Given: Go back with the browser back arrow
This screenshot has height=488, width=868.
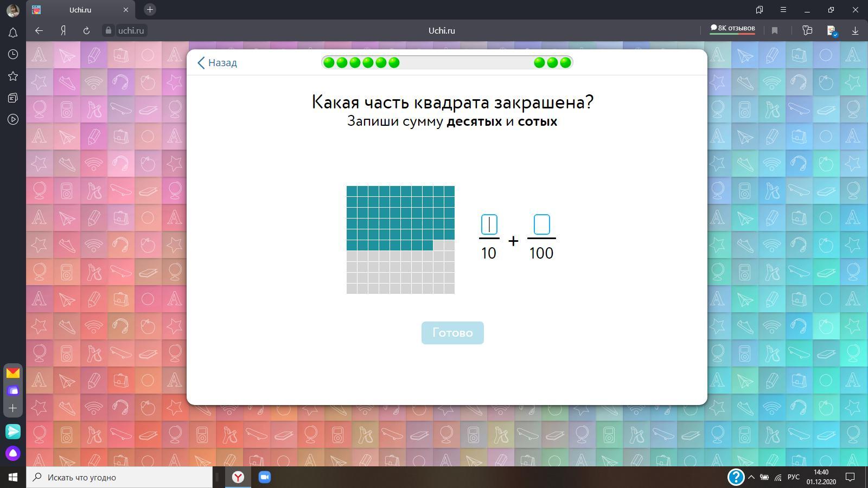Looking at the screenshot, I should pyautogui.click(x=39, y=30).
